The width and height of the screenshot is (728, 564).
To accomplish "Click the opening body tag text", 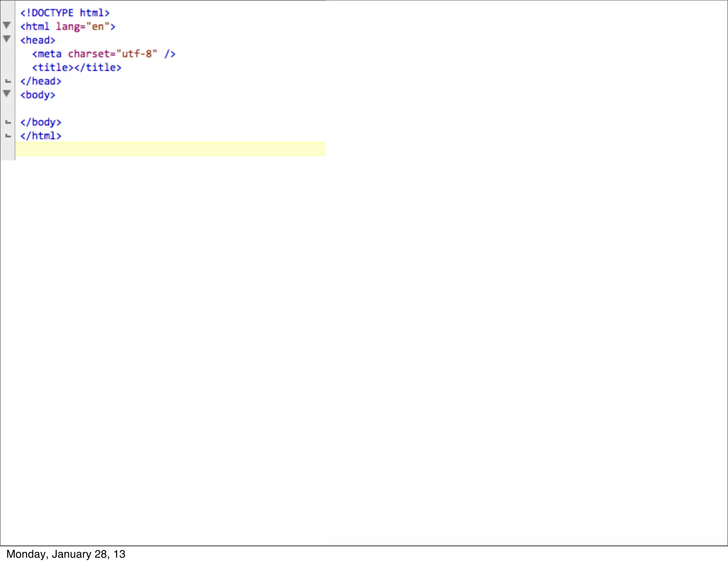I will (x=38, y=95).
